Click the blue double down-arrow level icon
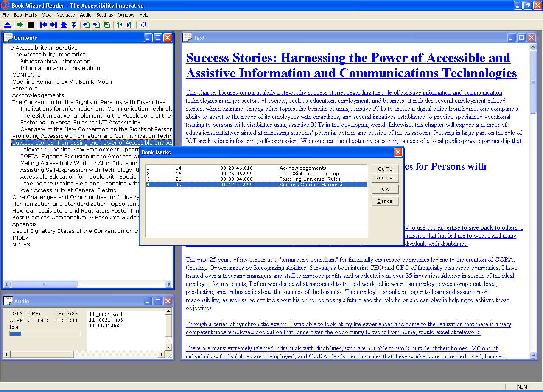 coord(74,25)
